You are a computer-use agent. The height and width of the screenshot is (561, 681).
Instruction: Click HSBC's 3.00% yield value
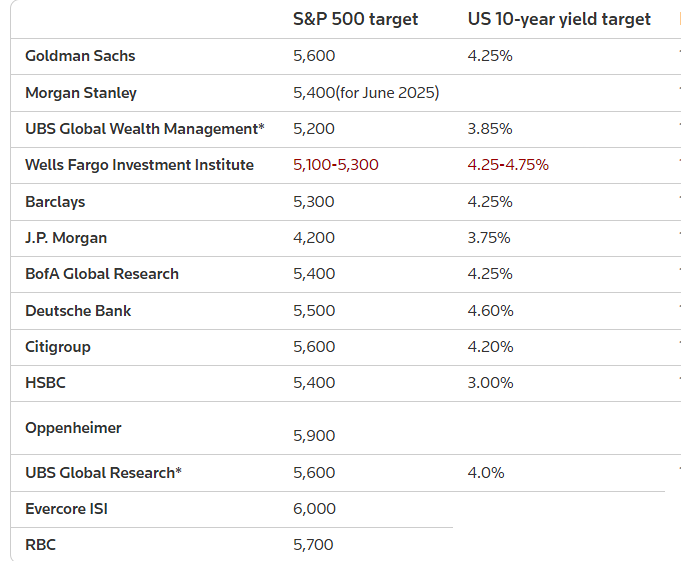(490, 383)
